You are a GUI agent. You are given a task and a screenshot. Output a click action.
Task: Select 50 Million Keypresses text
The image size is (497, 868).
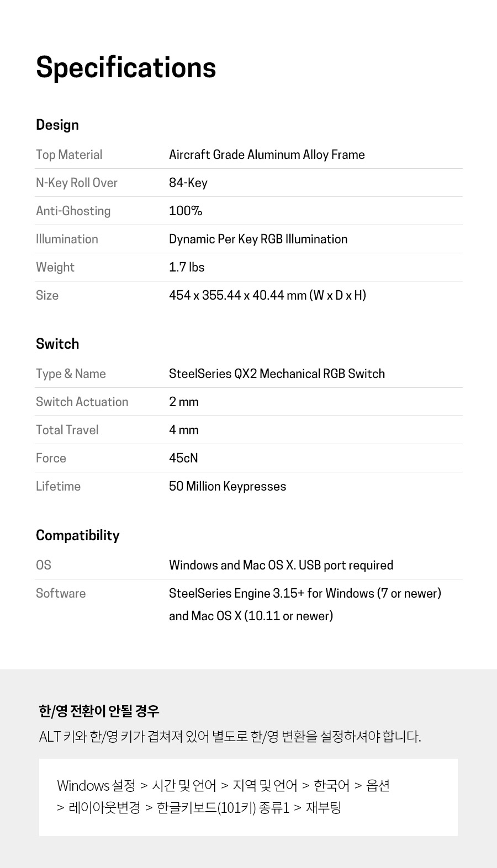[x=228, y=486]
